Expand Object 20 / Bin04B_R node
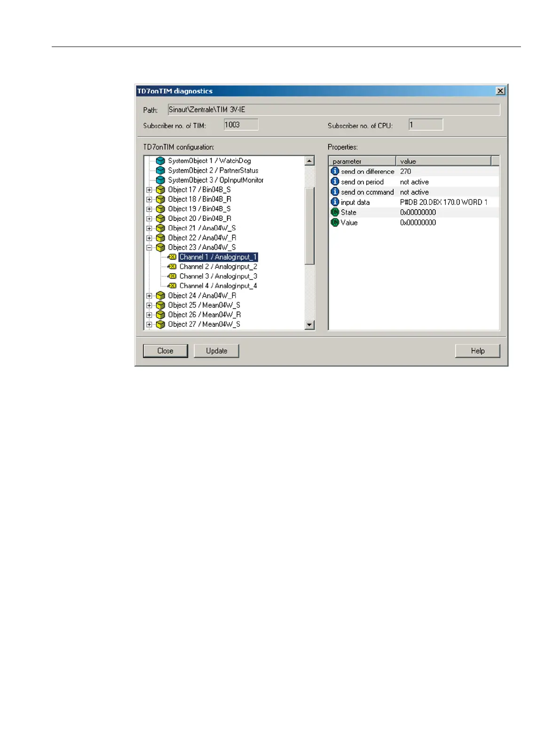Screen dimensions: 560x746 click(x=149, y=219)
